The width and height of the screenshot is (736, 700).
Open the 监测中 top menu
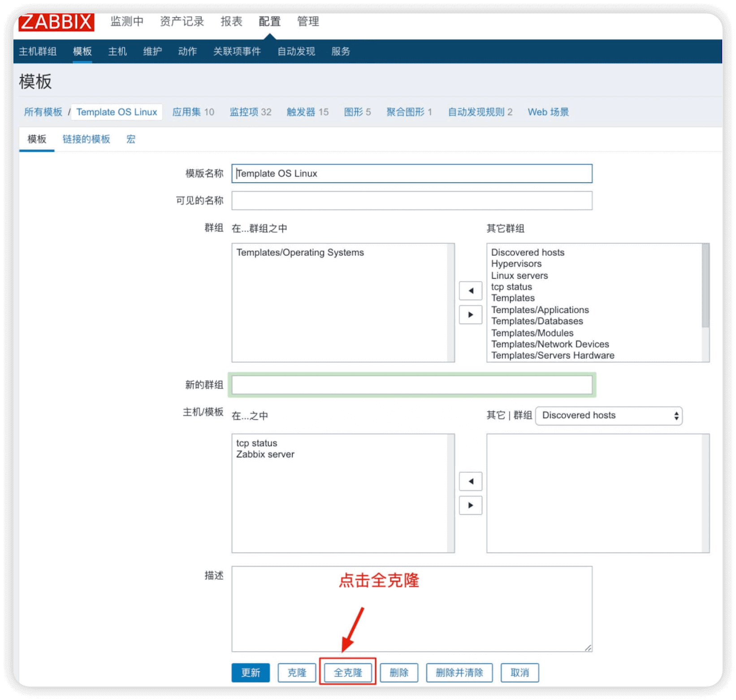point(127,22)
